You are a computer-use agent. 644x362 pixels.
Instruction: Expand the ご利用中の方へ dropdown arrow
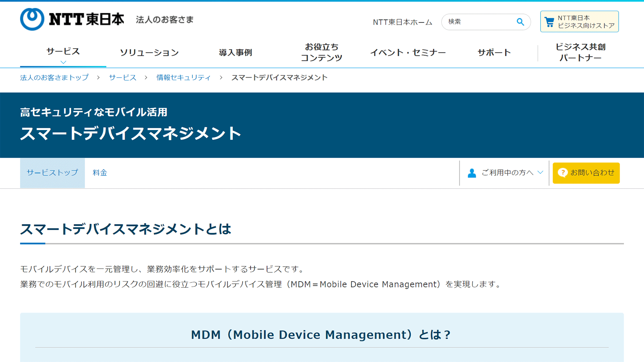[x=540, y=172]
